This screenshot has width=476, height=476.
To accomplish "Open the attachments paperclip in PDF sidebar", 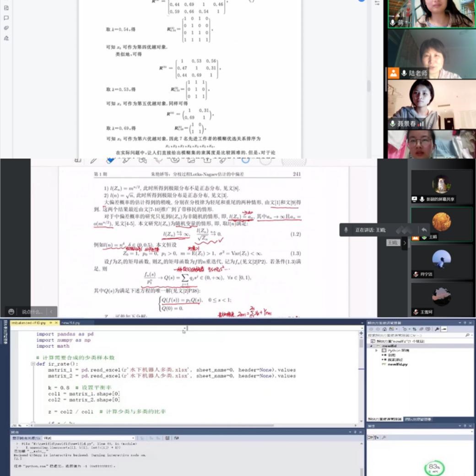I will pos(6,28).
